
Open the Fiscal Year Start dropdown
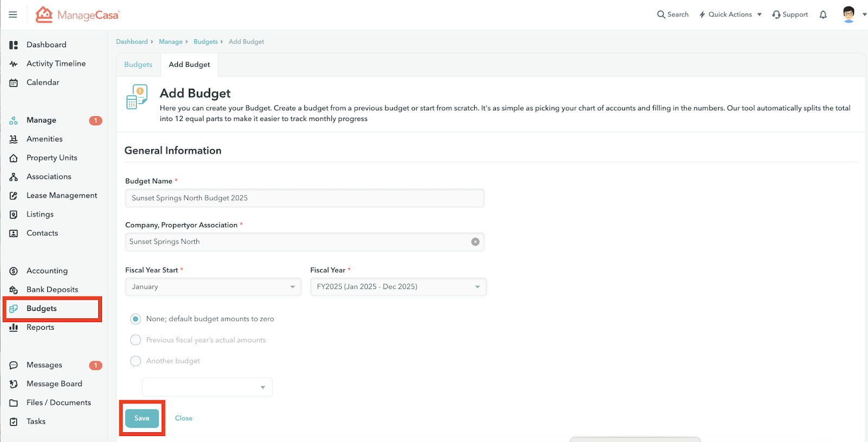click(213, 287)
